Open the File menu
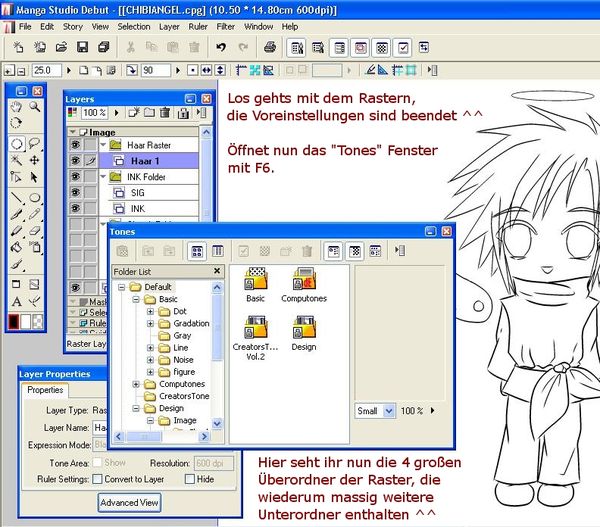 click(x=25, y=26)
